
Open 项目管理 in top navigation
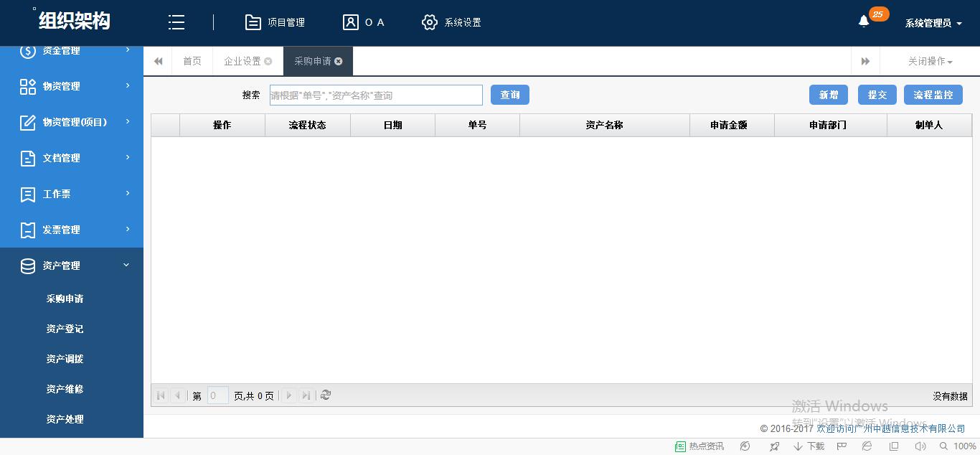click(275, 22)
